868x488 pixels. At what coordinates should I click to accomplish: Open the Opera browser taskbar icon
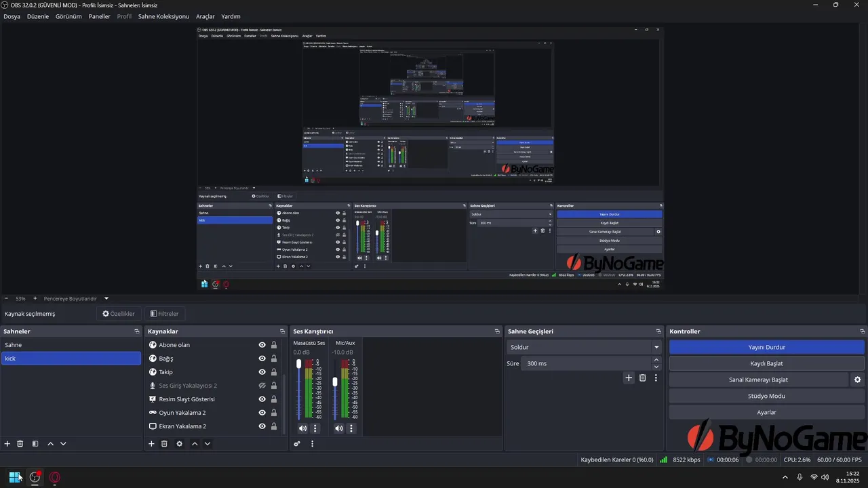55,477
